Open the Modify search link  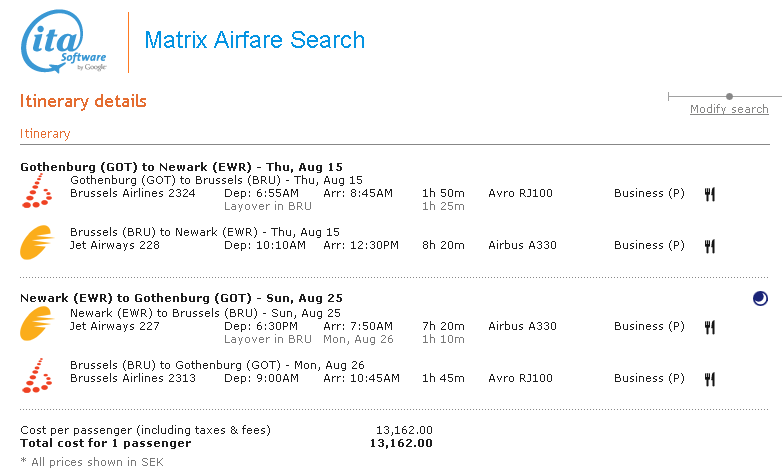pyautogui.click(x=729, y=109)
